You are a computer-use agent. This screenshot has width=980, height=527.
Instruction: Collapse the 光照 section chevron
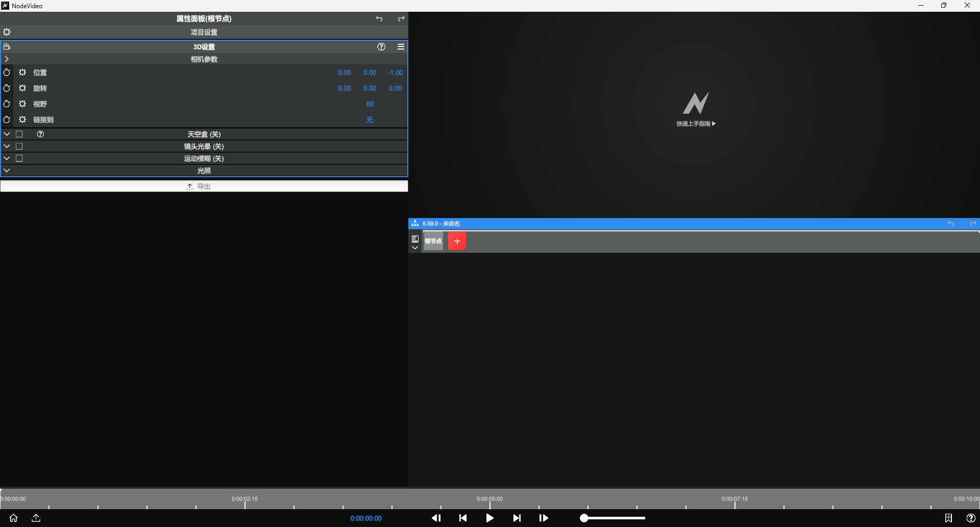tap(7, 170)
